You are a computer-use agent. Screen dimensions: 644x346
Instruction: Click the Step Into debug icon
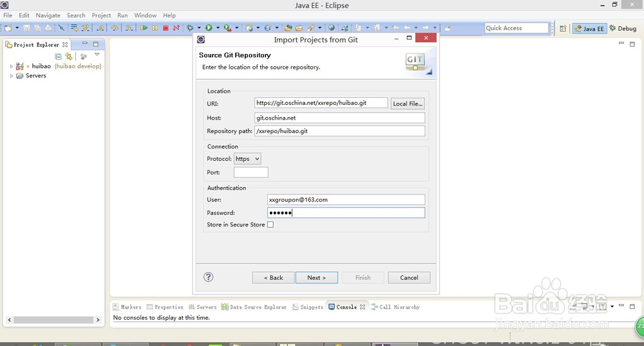point(129,28)
